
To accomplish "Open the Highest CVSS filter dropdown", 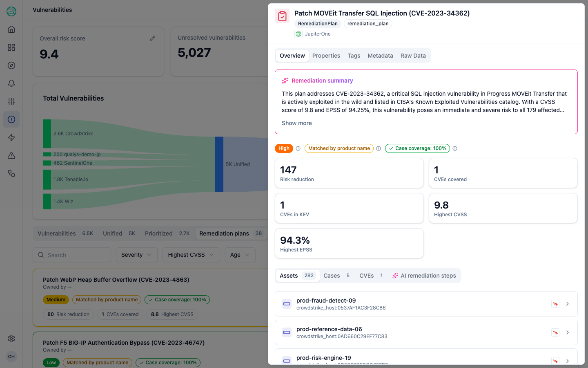I will [x=191, y=255].
